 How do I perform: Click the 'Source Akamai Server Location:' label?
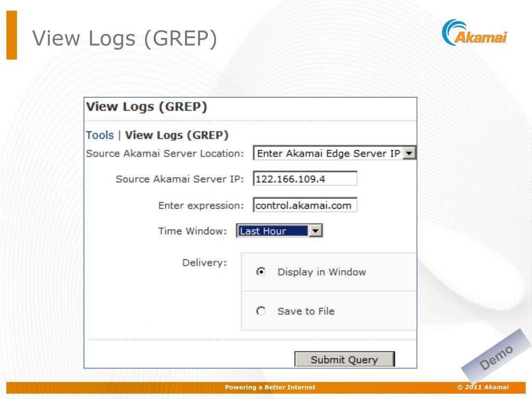pyautogui.click(x=165, y=153)
